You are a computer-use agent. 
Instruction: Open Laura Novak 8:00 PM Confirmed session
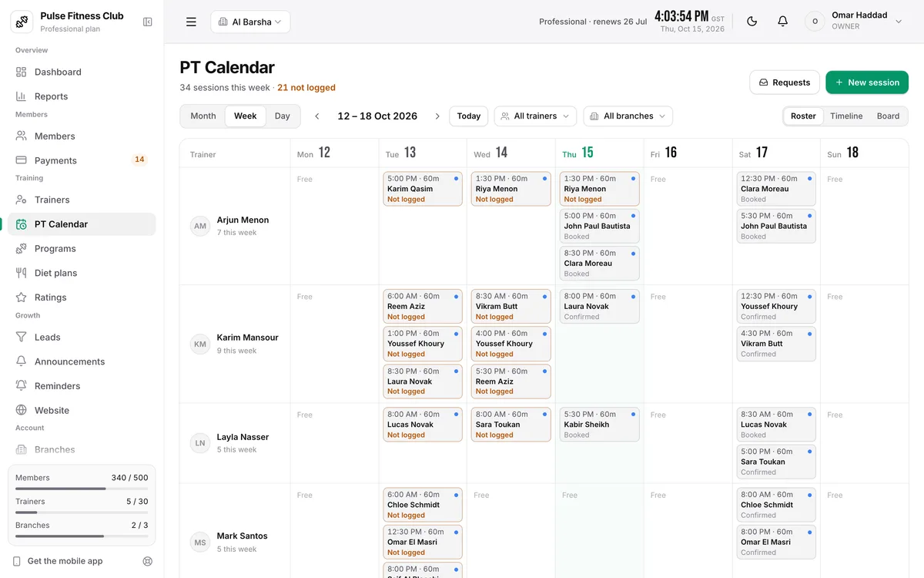pyautogui.click(x=599, y=306)
